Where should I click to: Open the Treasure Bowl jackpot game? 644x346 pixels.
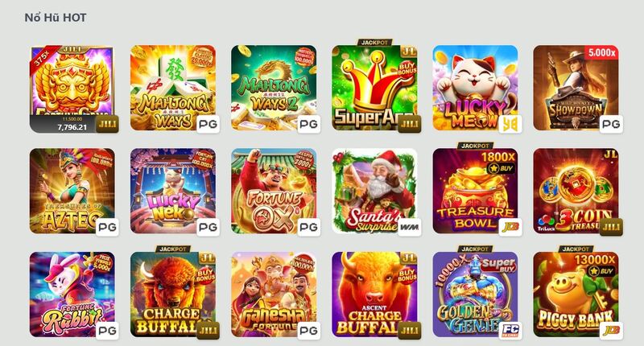point(475,191)
